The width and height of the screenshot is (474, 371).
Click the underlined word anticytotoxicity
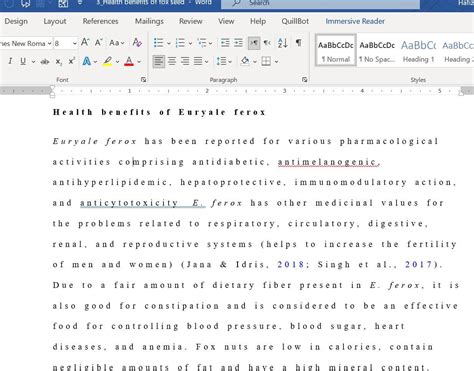(x=129, y=203)
